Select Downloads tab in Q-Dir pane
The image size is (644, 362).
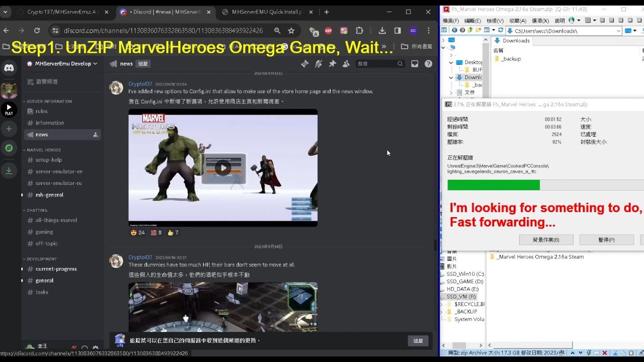coord(512,41)
